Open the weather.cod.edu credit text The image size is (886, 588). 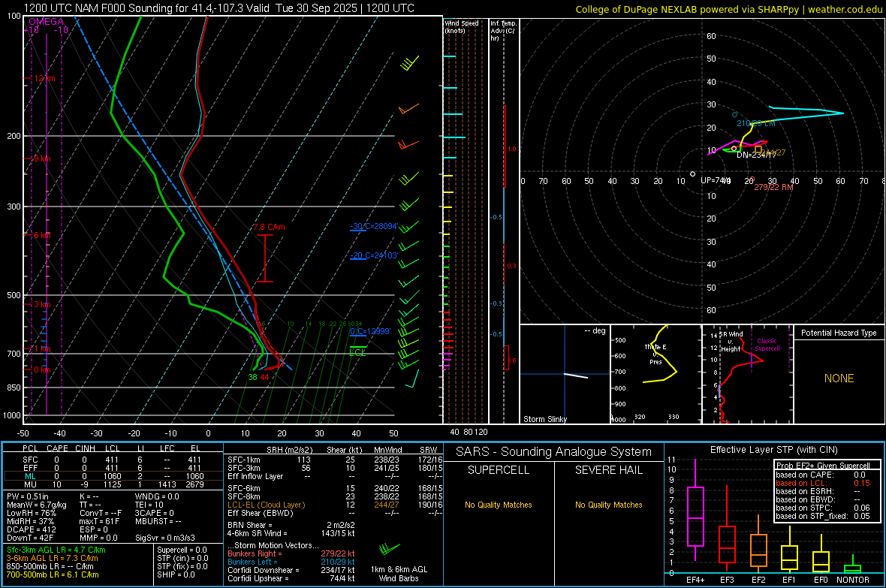(845, 9)
